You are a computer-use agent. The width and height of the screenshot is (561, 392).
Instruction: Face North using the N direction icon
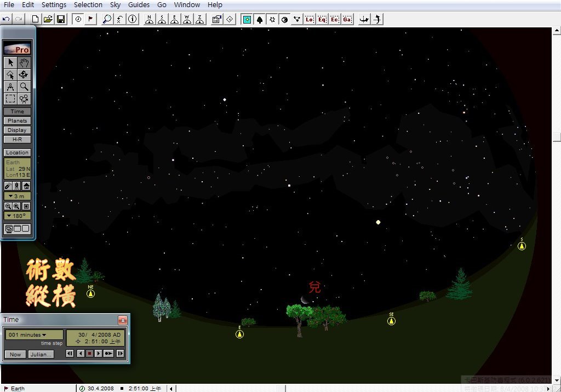click(x=149, y=19)
